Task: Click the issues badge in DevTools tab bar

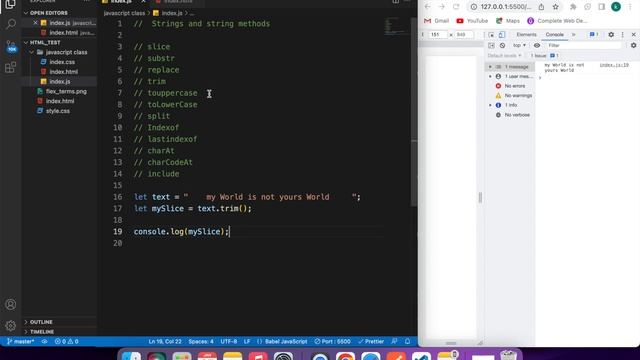Action: tap(594, 35)
